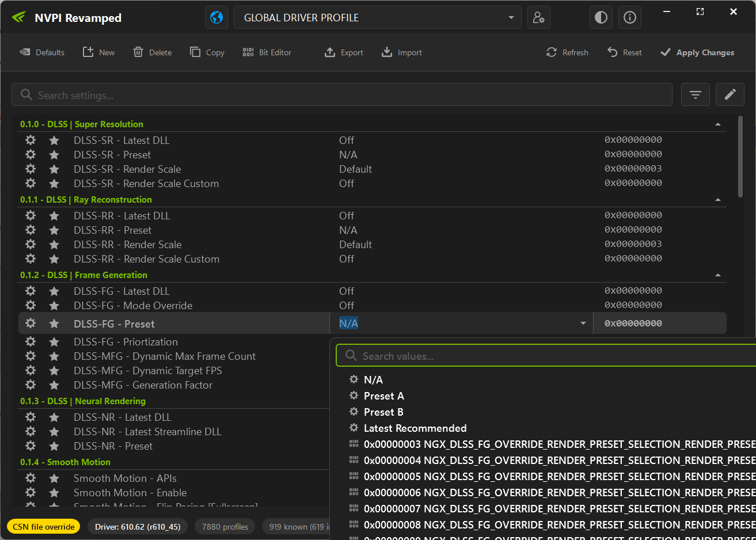This screenshot has height=540, width=756.
Task: Open the GLOBAL DRIVER PROFILE dropdown
Action: click(x=378, y=17)
